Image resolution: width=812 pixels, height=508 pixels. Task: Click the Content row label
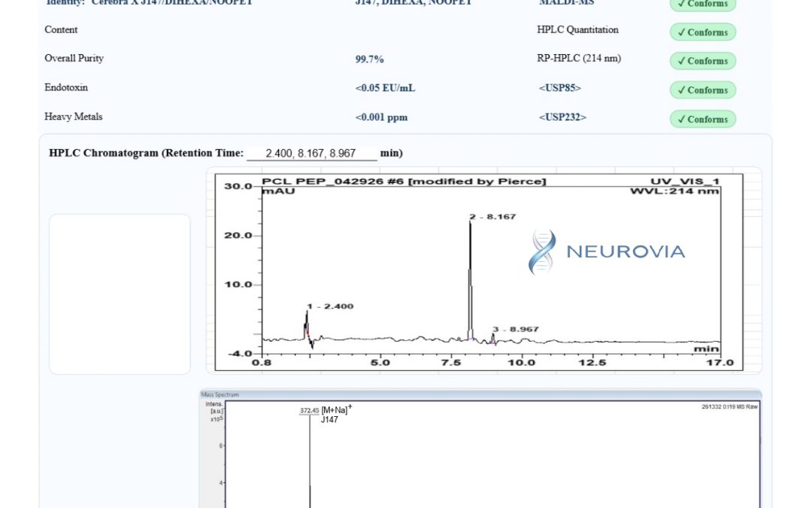(61, 29)
